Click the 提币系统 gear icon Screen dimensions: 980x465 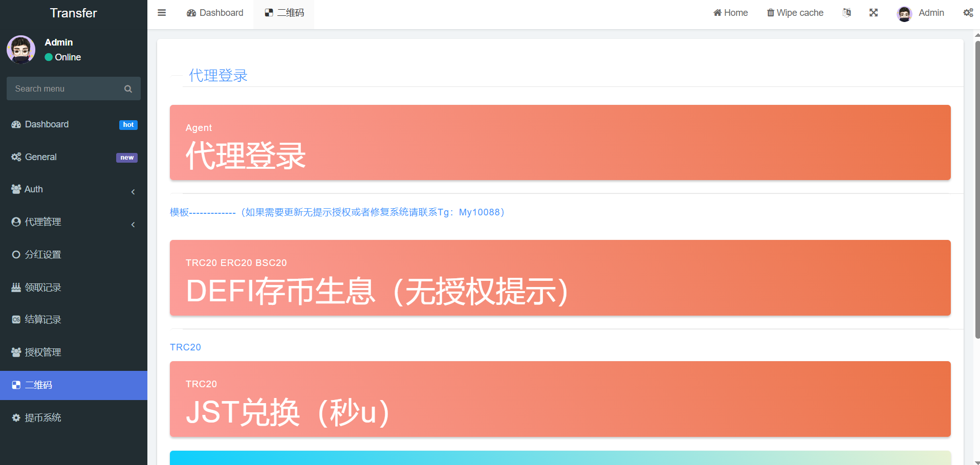[x=16, y=418]
